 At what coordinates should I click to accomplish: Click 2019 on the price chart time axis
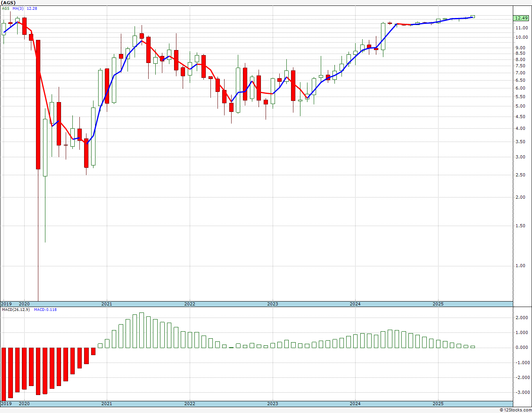(x=6, y=304)
